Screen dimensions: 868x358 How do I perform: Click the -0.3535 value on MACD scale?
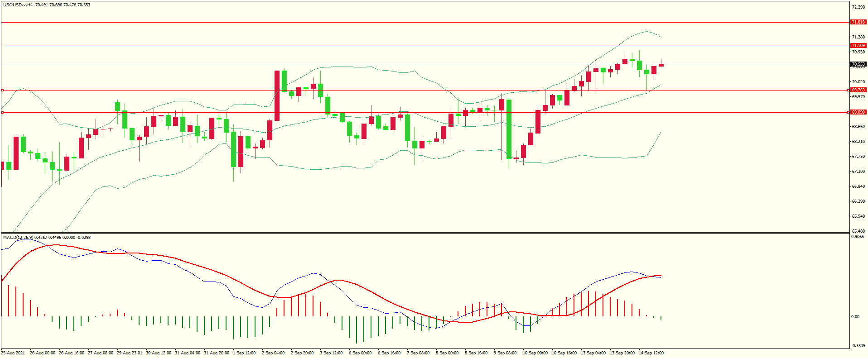click(x=858, y=346)
